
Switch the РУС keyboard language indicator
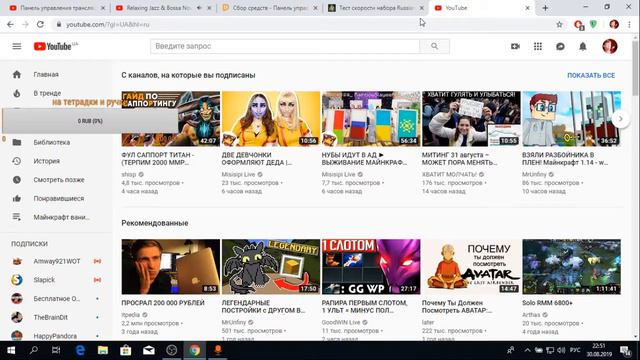[575, 350]
